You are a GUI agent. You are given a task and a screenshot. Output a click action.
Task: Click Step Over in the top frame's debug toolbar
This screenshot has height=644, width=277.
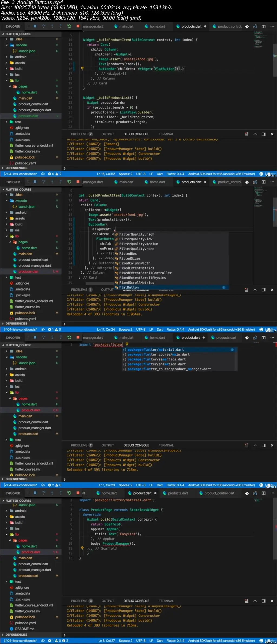click(43, 26)
